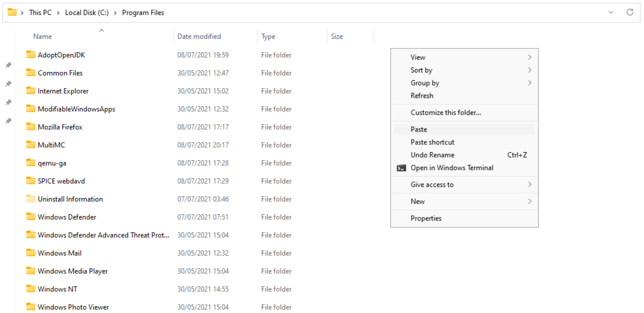This screenshot has height=313, width=644.
Task: Click the MultiMC folder icon
Action: coord(31,145)
